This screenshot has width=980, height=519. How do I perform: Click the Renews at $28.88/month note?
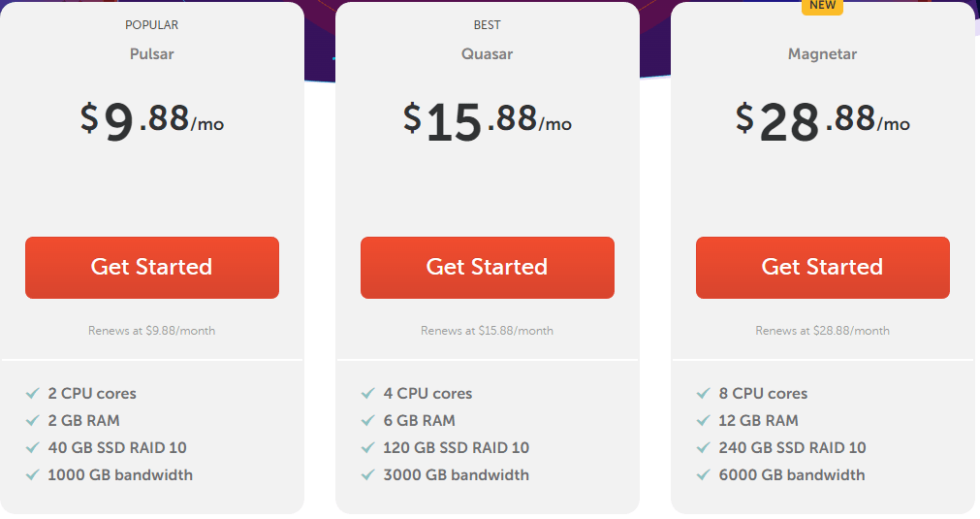823,331
